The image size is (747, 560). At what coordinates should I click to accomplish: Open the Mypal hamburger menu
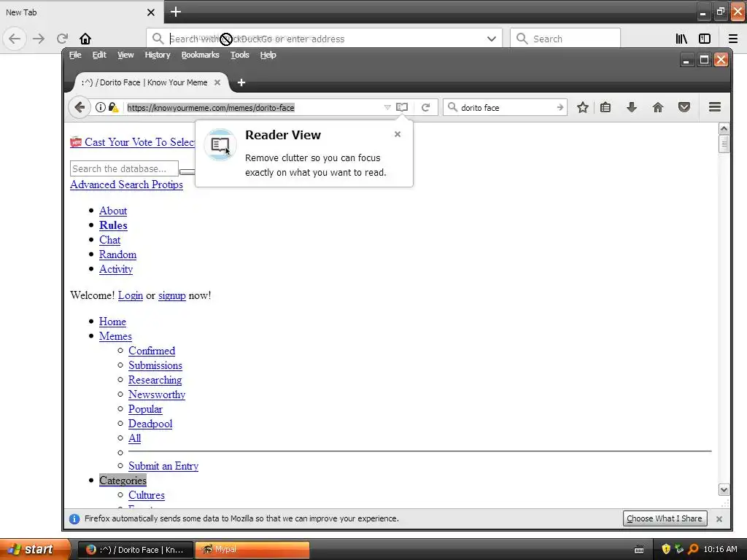[715, 107]
